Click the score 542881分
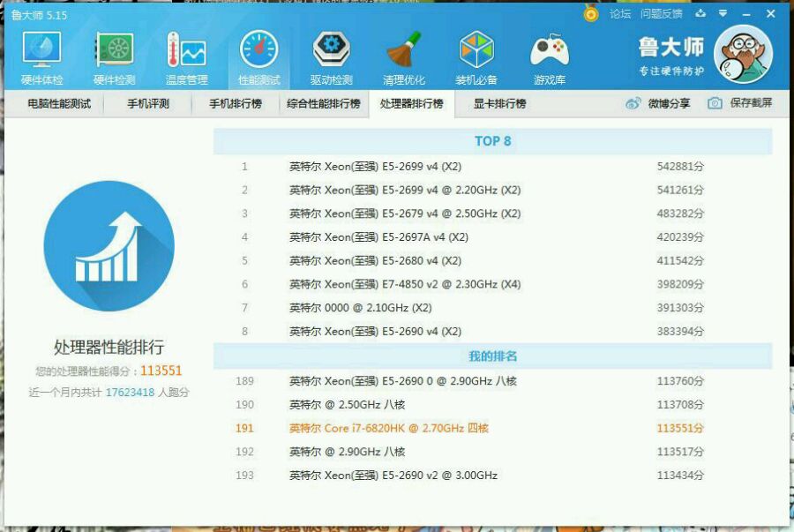This screenshot has height=532, width=794. pyautogui.click(x=680, y=167)
